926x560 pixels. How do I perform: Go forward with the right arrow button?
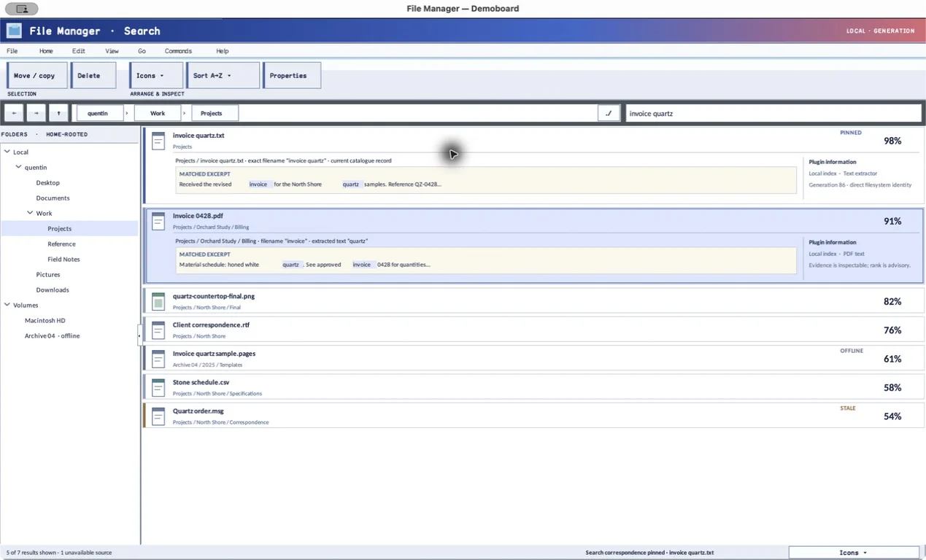(36, 113)
